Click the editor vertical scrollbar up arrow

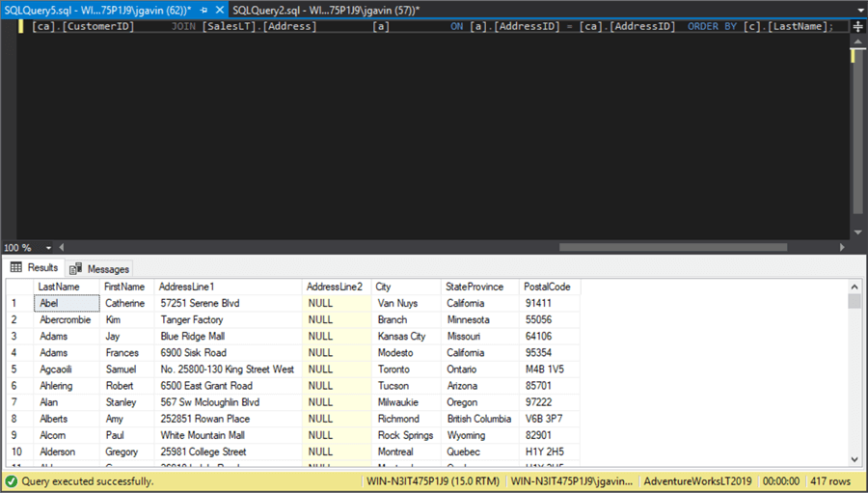858,42
